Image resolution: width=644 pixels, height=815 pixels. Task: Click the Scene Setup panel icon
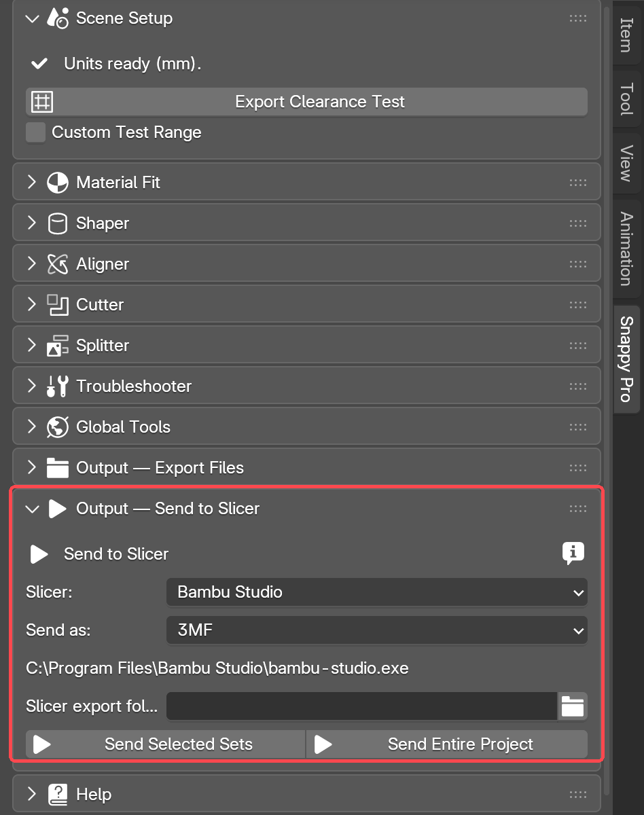point(58,18)
